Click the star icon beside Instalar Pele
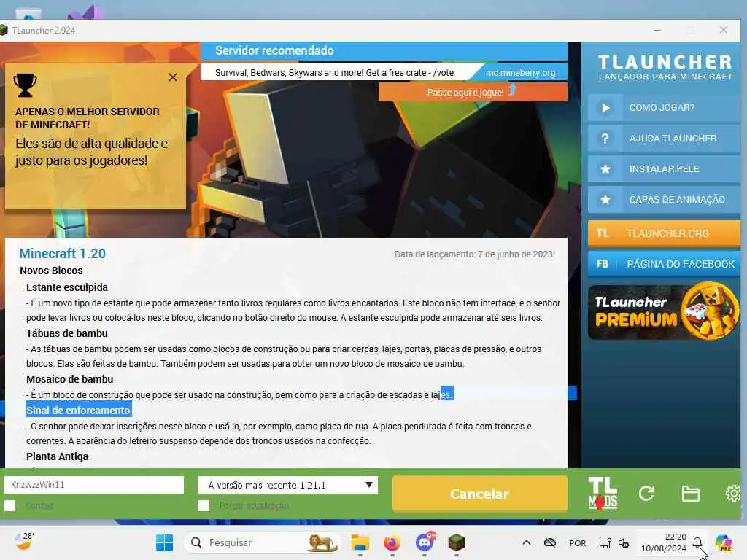The width and height of the screenshot is (747, 560). click(605, 169)
